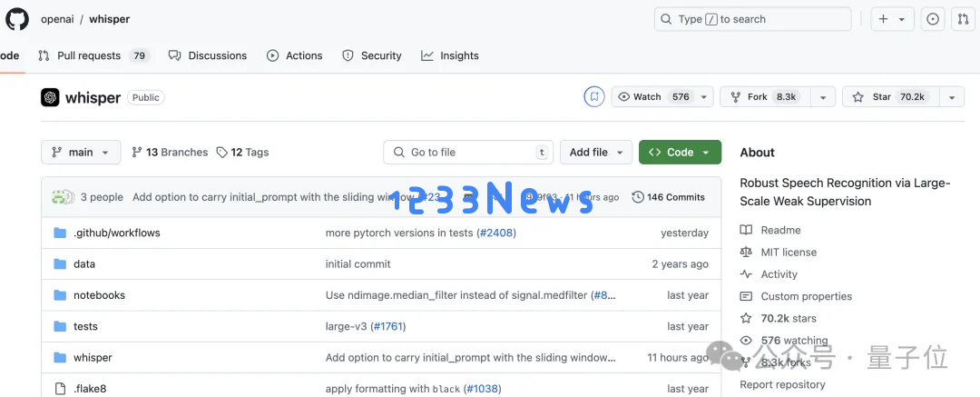Click the MIT license scale icon
This screenshot has height=397, width=980.
(746, 253)
